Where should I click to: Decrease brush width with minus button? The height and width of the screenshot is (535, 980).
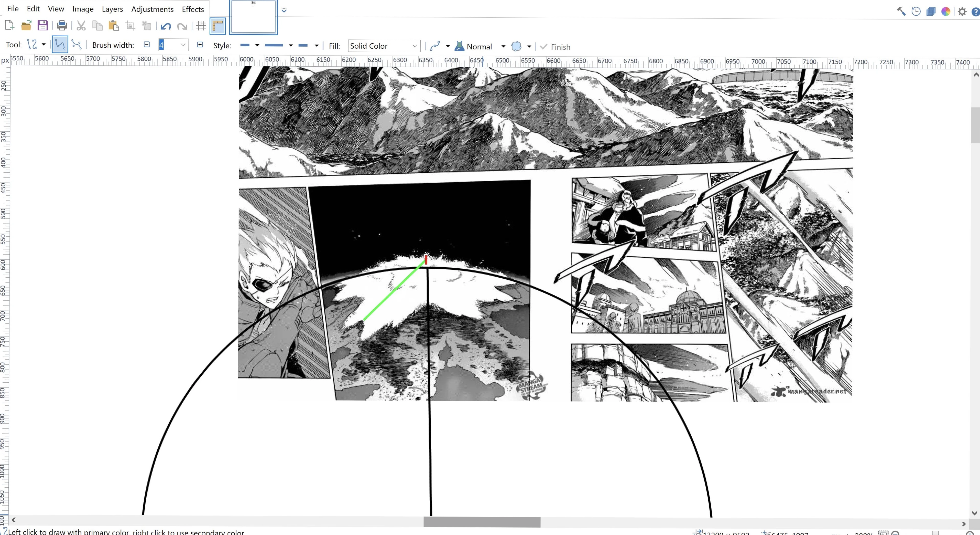[x=147, y=45]
